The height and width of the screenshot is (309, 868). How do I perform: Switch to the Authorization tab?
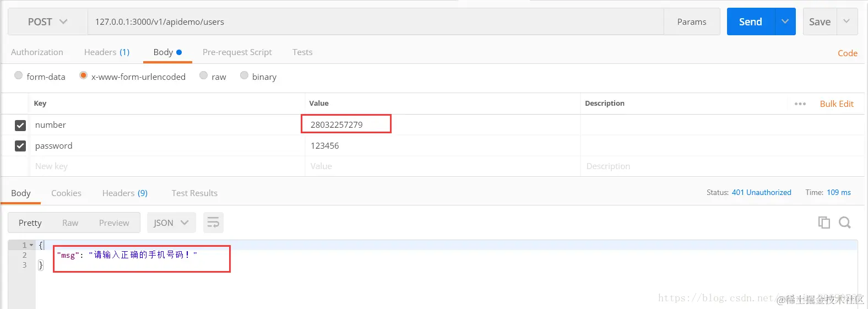(37, 52)
